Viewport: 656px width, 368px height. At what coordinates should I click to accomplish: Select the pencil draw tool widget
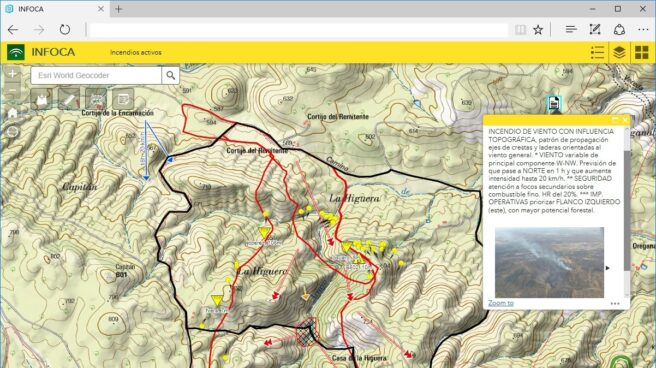(69, 99)
